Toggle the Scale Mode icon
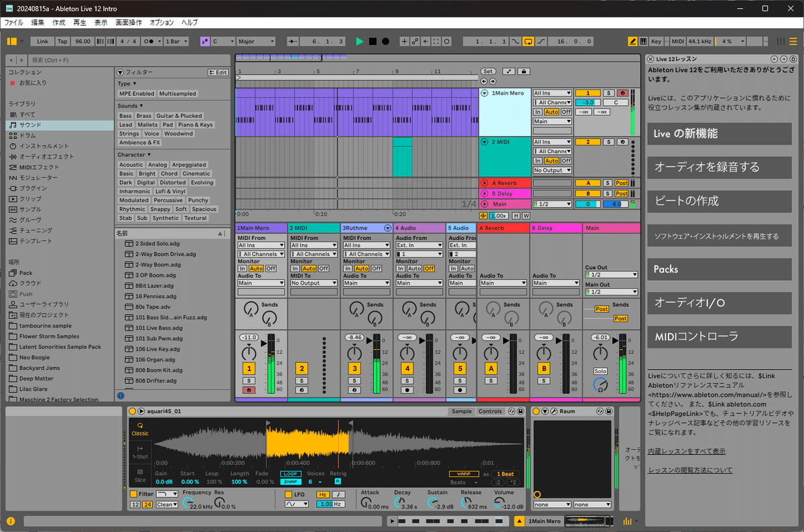Image resolution: width=804 pixels, height=532 pixels. point(204,42)
